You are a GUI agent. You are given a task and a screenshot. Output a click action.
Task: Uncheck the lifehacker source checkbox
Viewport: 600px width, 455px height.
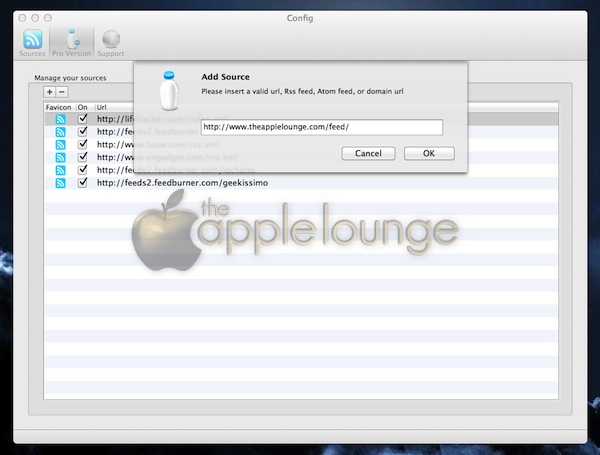click(82, 119)
